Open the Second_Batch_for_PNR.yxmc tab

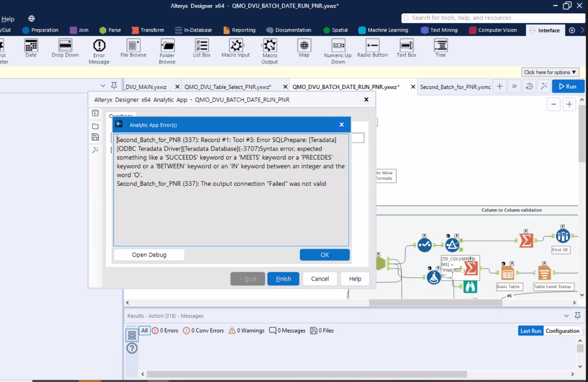(x=455, y=87)
